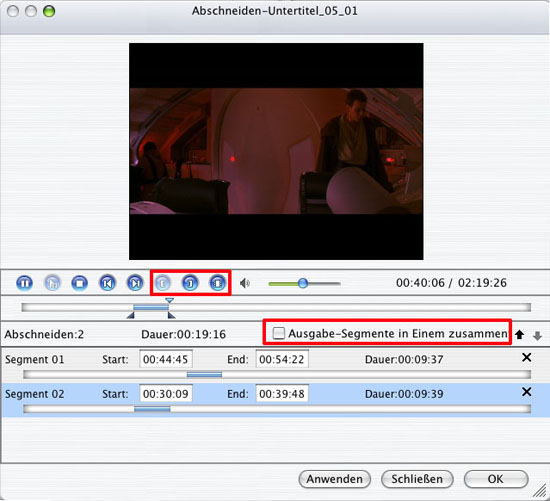
Task: Click the playhead marker above timeline
Action: (x=169, y=300)
